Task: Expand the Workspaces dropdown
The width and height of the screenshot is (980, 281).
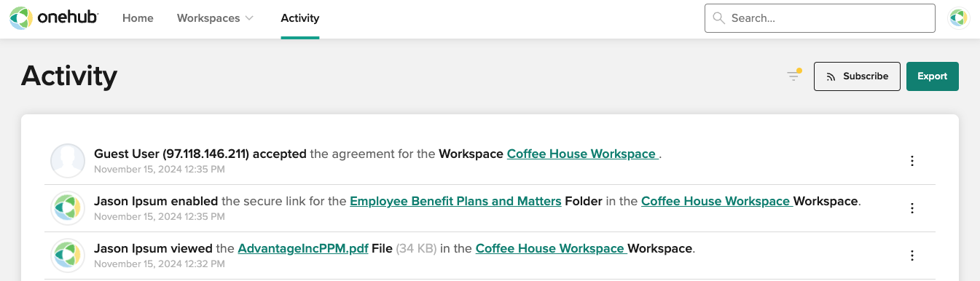Action: click(215, 18)
